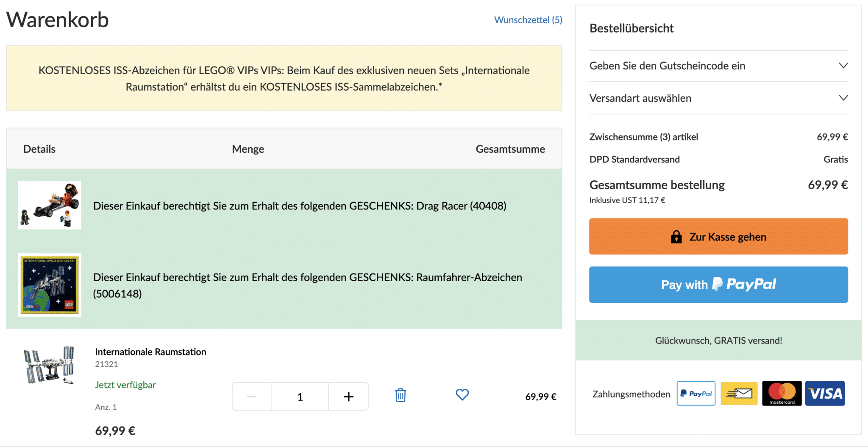Decrease quantity with minus button
Screen dimensions: 868x447
point(252,397)
